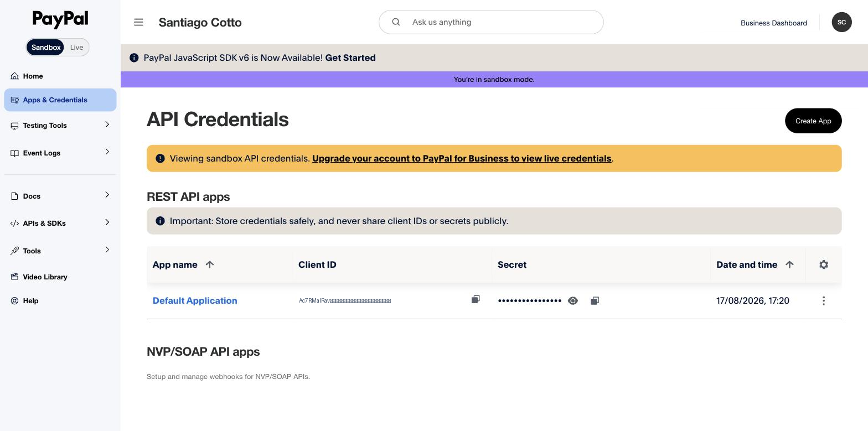
Task: Click the Apps & Credentials sidebar icon
Action: tap(15, 100)
